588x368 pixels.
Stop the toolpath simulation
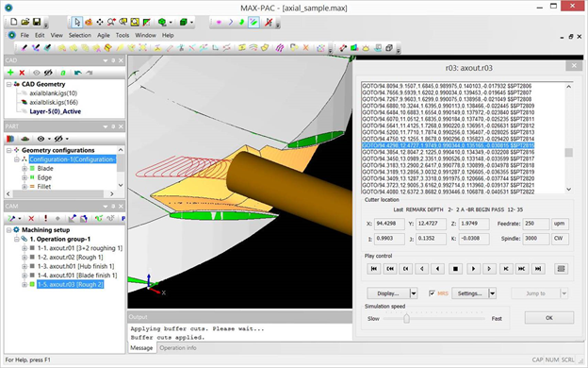pos(455,269)
